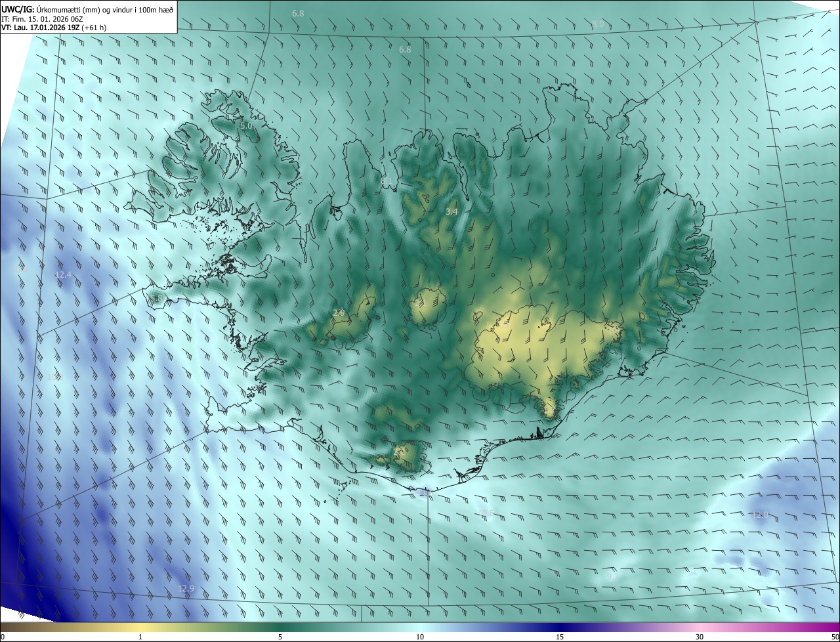Click the colour scale tick labelled 0
This screenshot has height=642, width=840.
(3, 637)
